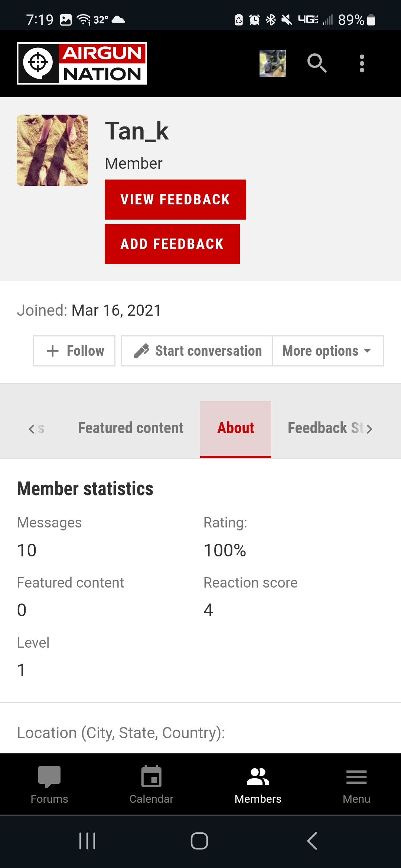Open the Menu hamburger icon
The height and width of the screenshot is (868, 401).
coord(356,784)
